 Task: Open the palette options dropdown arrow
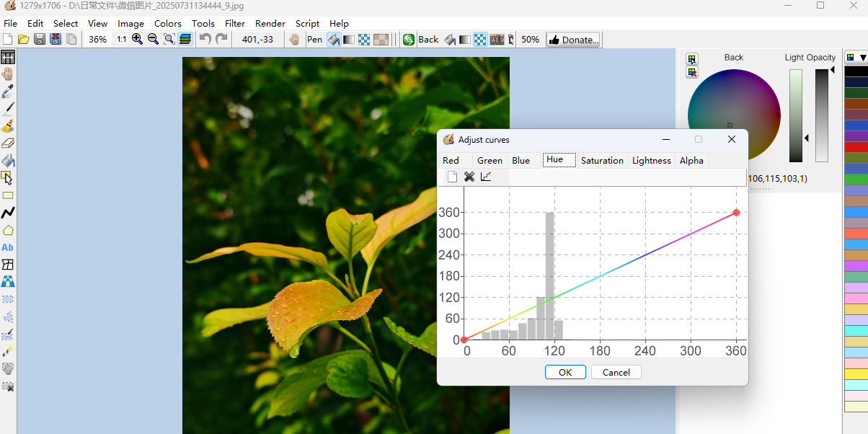(x=863, y=58)
